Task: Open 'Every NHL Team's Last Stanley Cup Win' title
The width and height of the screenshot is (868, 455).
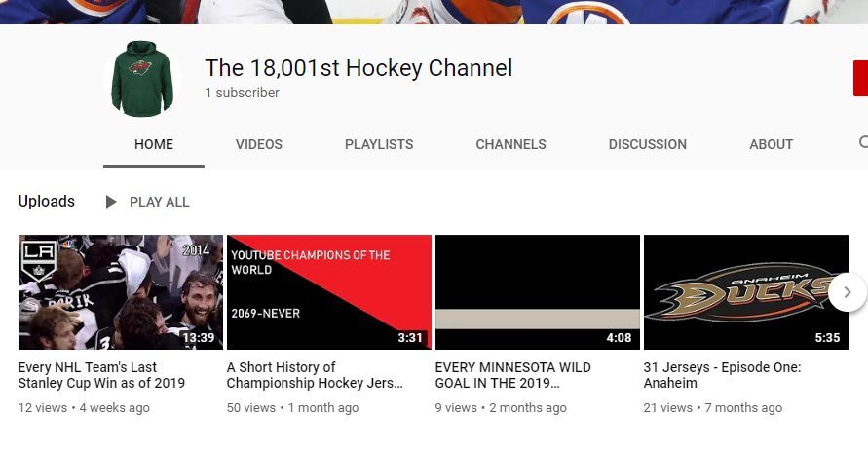Action: [101, 375]
